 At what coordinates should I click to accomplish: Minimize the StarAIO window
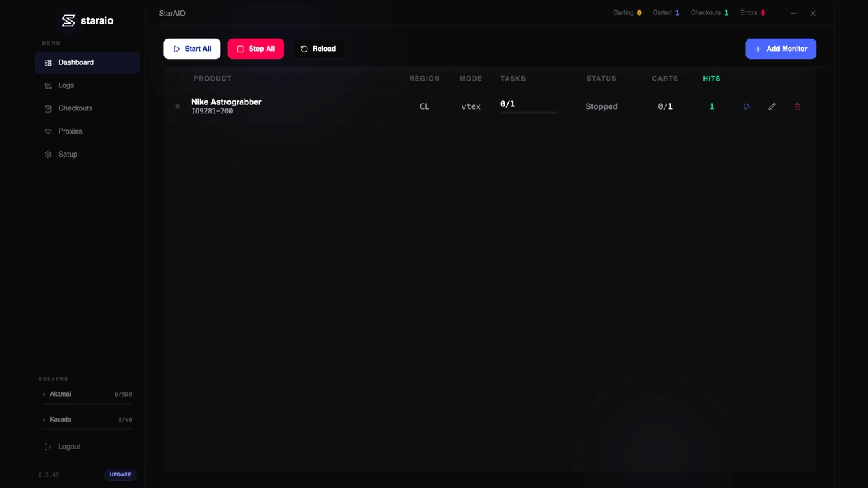pos(793,13)
